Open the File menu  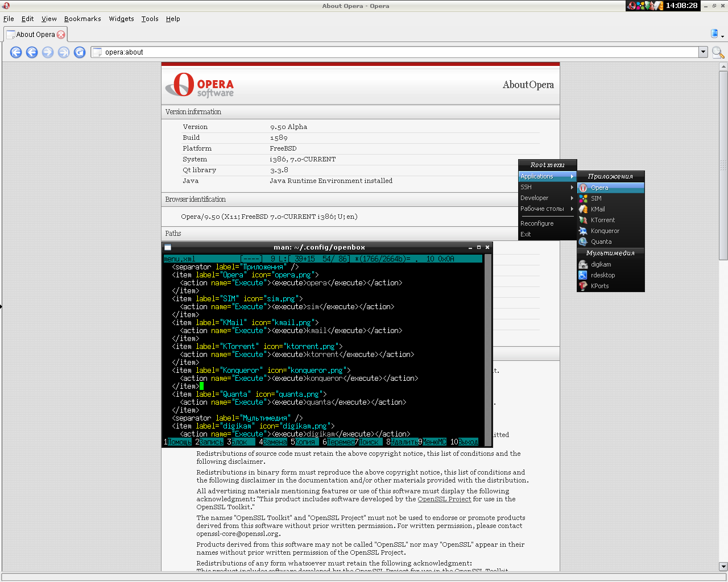point(9,19)
